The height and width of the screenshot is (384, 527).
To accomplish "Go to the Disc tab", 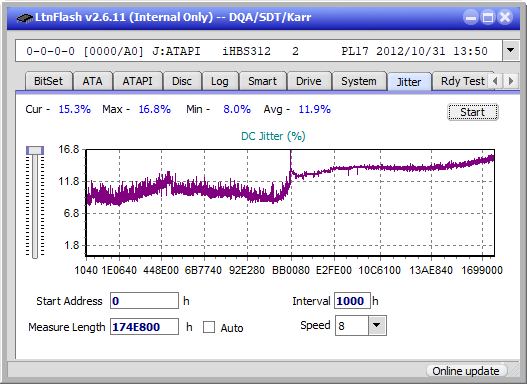I will tap(182, 81).
